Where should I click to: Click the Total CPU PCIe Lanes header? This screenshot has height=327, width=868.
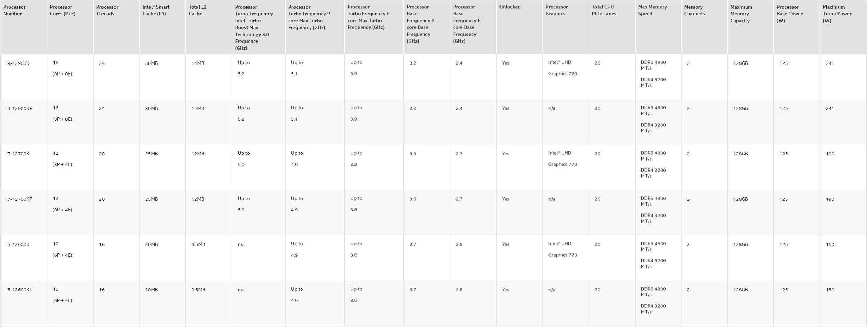click(x=604, y=10)
